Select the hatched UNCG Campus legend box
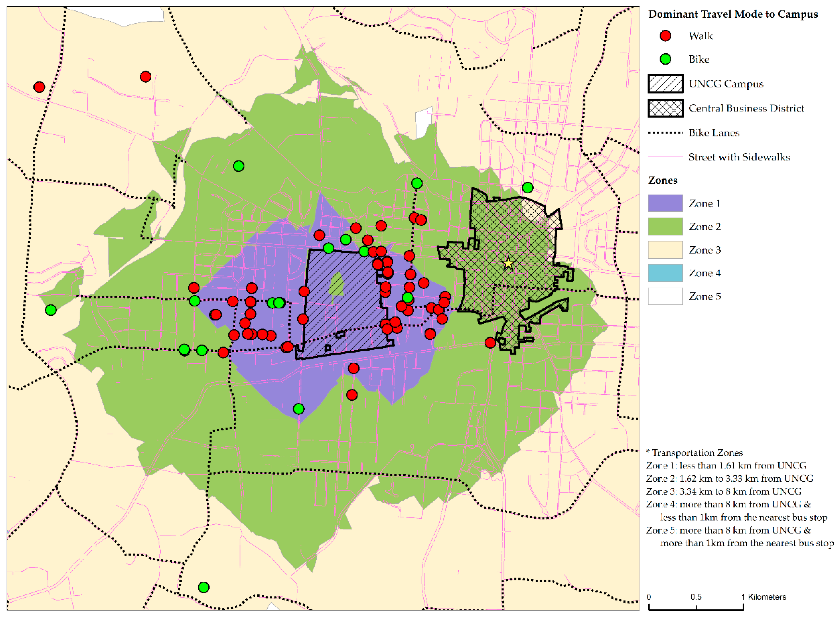Screen dimensions: 840x618 click(665, 84)
